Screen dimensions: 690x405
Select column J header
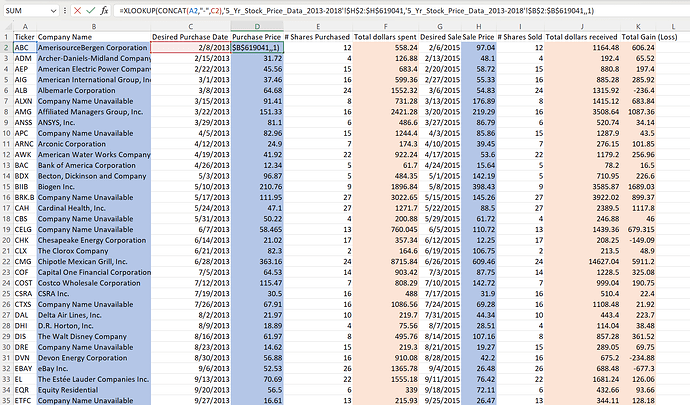(x=581, y=26)
